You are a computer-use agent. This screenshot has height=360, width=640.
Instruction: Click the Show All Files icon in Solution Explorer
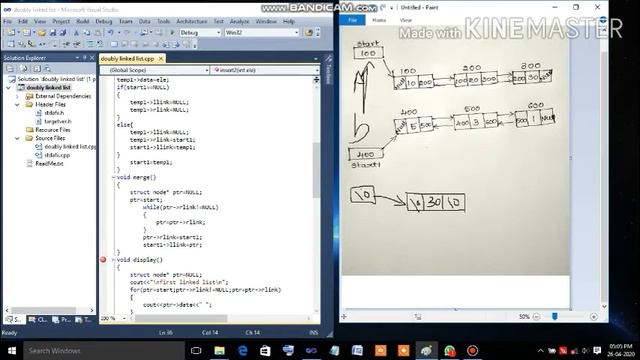[x=24, y=69]
